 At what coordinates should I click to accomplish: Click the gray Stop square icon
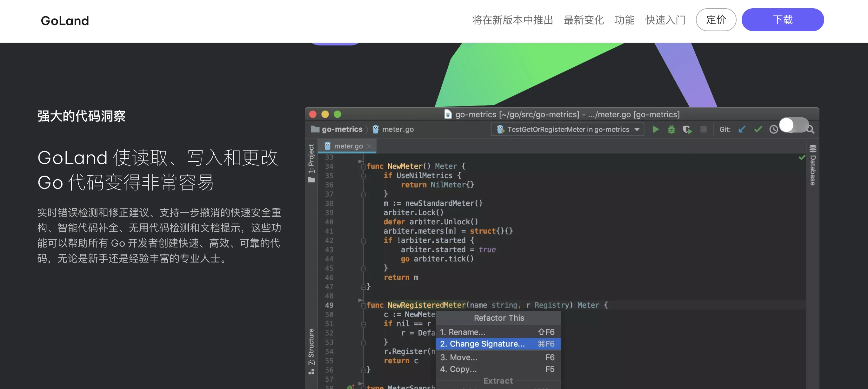coord(703,130)
